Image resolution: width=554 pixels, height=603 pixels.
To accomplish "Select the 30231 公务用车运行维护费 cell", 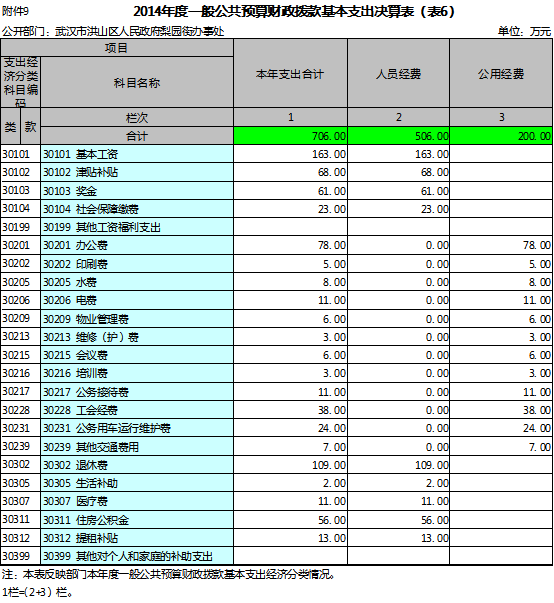I will click(x=137, y=428).
